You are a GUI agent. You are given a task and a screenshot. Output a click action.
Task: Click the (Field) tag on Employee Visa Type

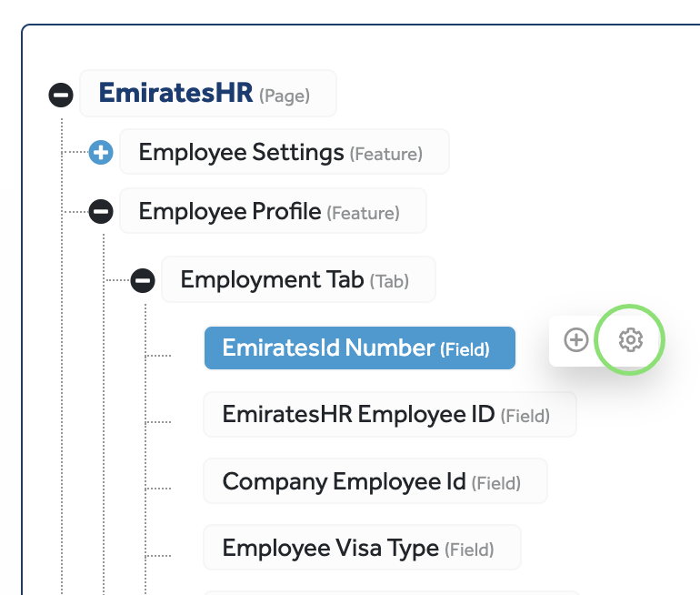coord(470,550)
